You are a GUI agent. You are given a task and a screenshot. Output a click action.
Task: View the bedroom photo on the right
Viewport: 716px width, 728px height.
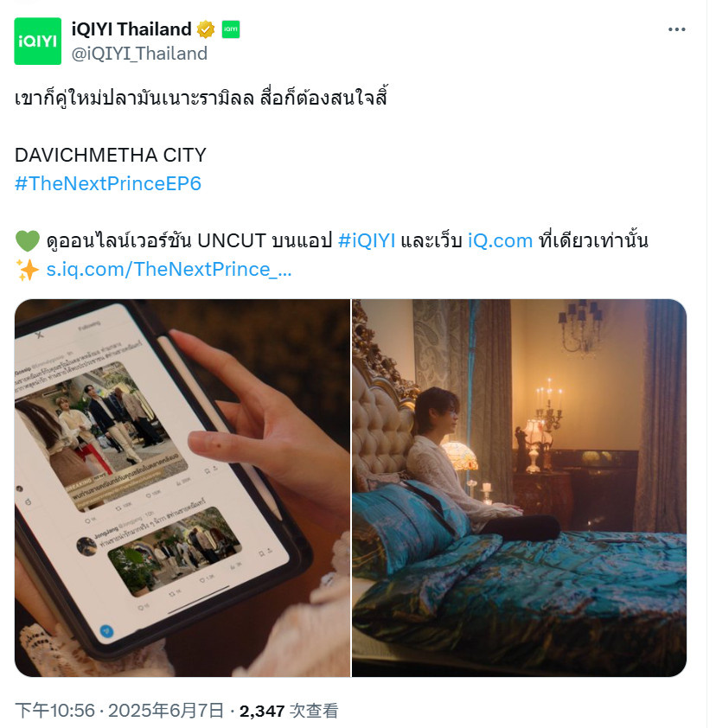[x=519, y=488]
